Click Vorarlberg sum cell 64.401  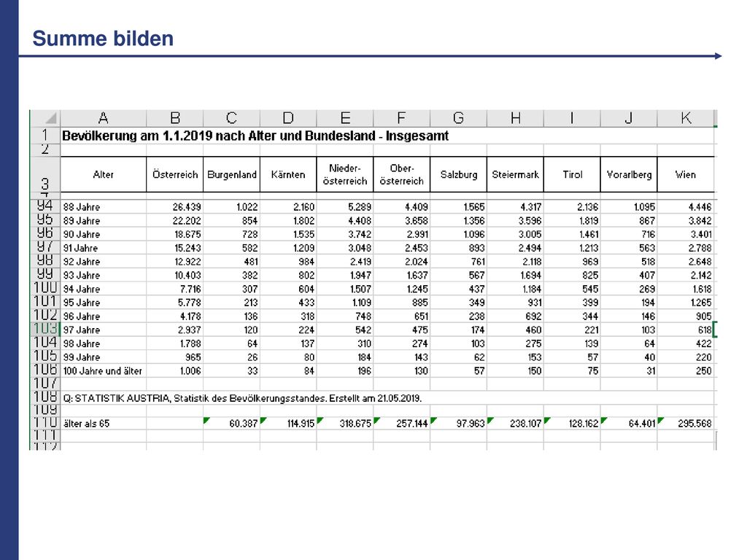pos(628,423)
